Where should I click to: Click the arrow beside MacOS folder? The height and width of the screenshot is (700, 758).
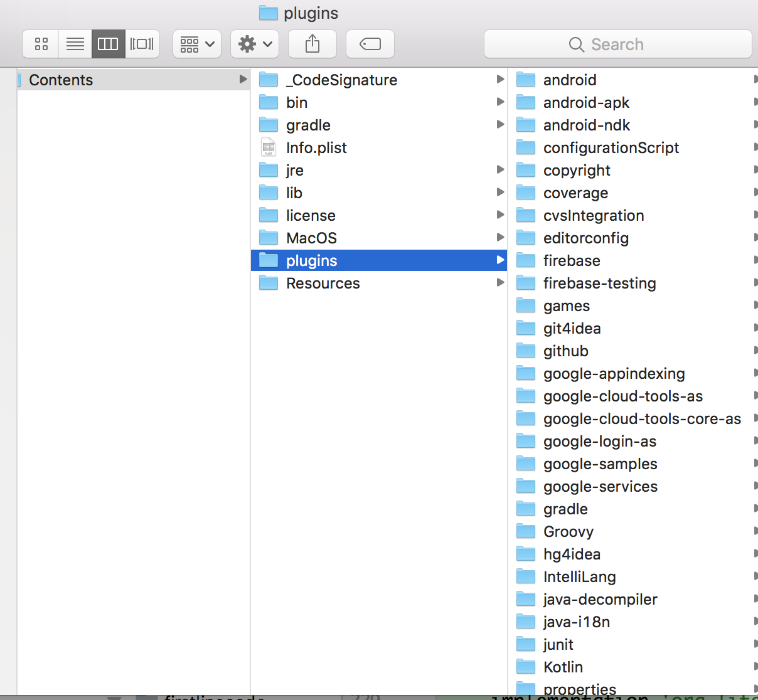point(500,237)
